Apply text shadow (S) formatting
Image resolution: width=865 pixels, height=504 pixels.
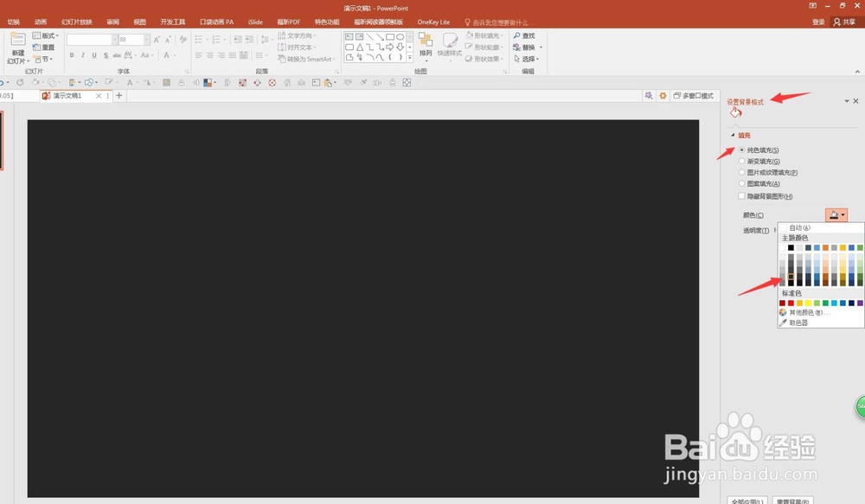pyautogui.click(x=106, y=55)
